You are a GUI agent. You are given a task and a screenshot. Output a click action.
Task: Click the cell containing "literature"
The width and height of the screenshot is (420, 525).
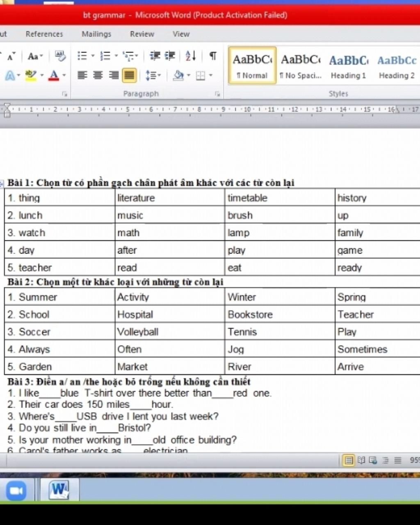[x=170, y=198]
